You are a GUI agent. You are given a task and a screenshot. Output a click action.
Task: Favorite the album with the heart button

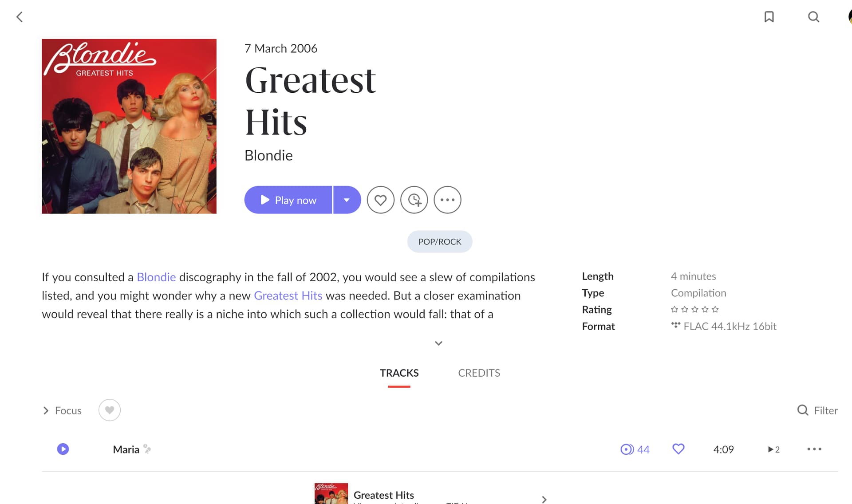(380, 200)
